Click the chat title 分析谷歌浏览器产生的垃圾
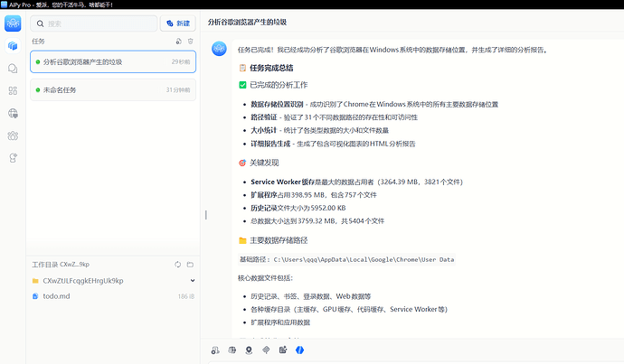This screenshot has height=364, width=624. [x=247, y=23]
